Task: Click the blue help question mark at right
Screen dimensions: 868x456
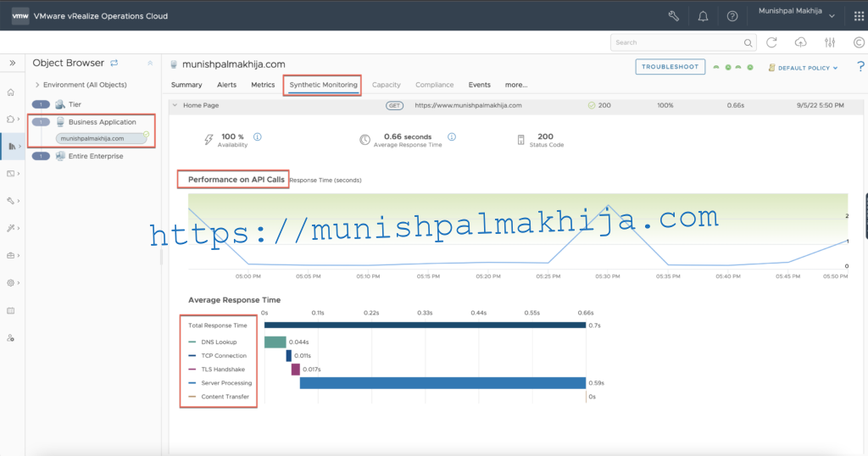Action: tap(861, 66)
